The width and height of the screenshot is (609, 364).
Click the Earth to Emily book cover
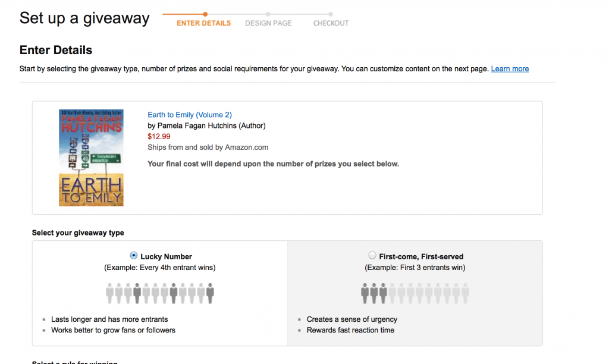(x=91, y=158)
